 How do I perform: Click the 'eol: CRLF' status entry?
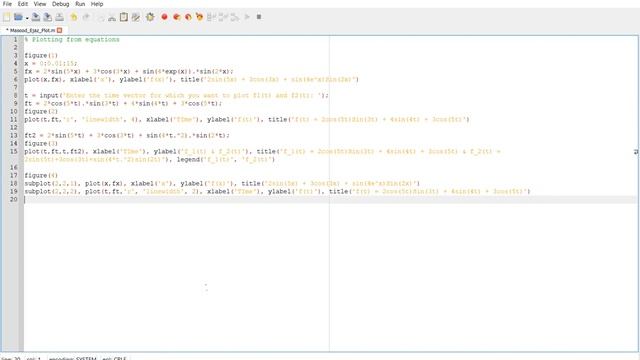(114, 358)
